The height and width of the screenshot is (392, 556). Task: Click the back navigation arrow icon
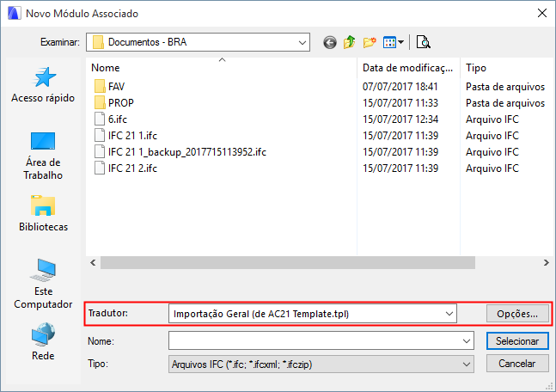click(x=329, y=41)
